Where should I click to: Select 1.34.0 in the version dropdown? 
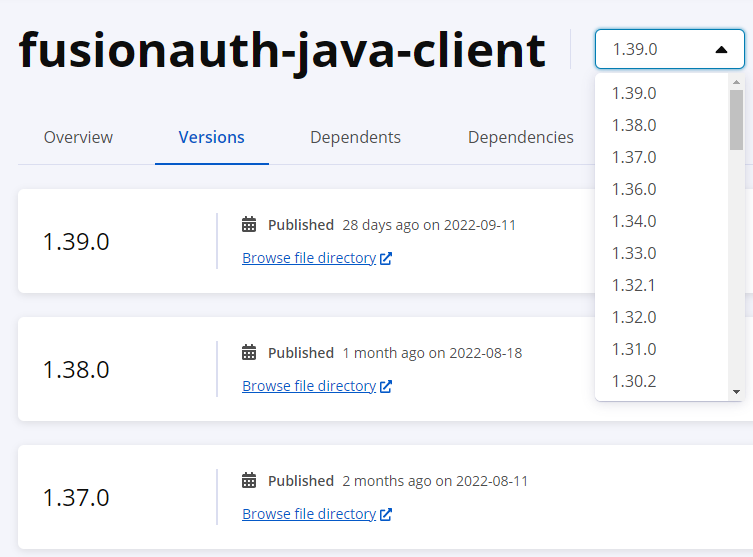pyautogui.click(x=634, y=221)
